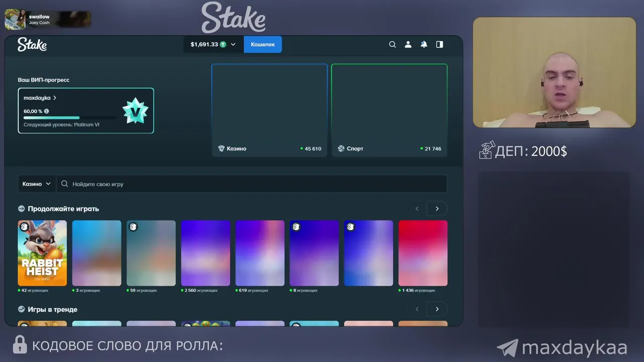Click the Следующий уровень: Platinum VI text

(61, 125)
